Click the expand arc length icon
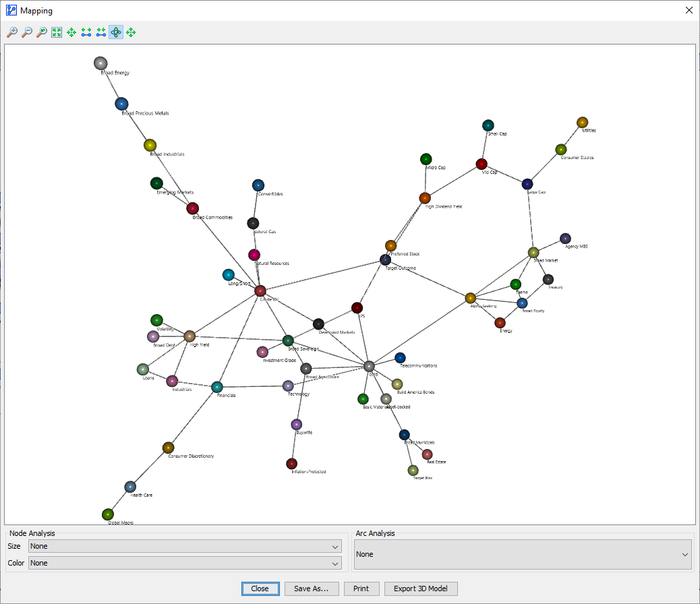The height and width of the screenshot is (604, 700). [86, 32]
